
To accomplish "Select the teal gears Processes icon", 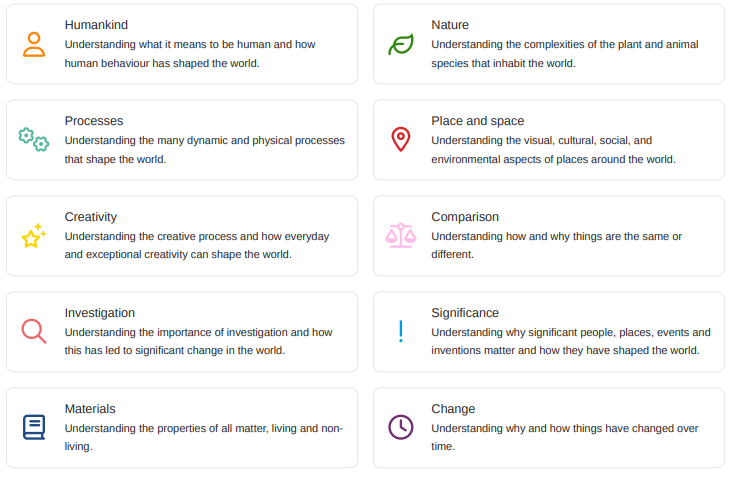I will (x=34, y=140).
